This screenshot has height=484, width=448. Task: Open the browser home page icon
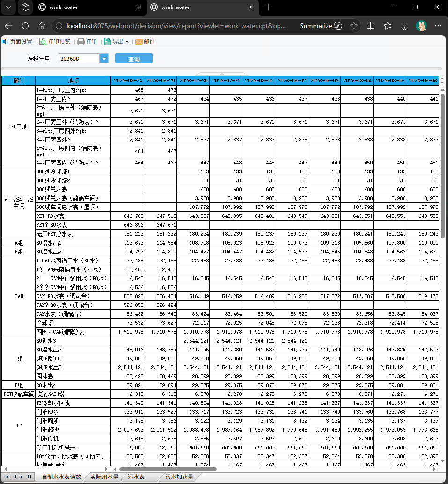[x=42, y=26]
